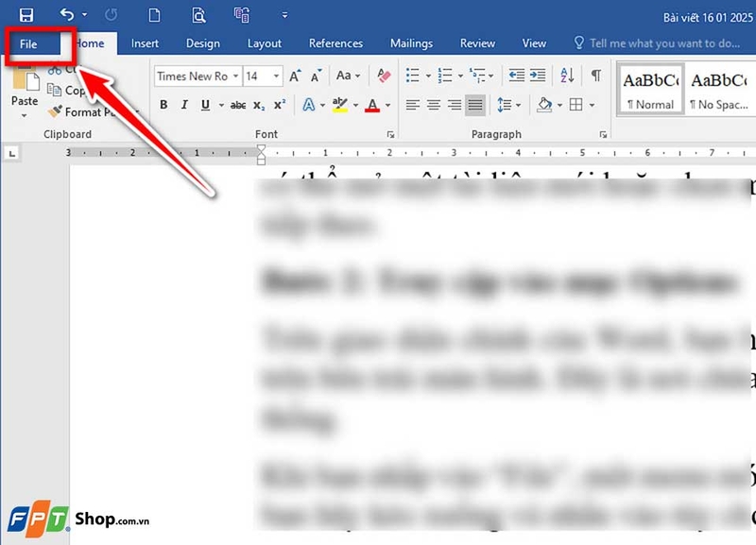This screenshot has height=545, width=756.
Task: Open the Paste options dropdown arrow
Action: [x=25, y=115]
